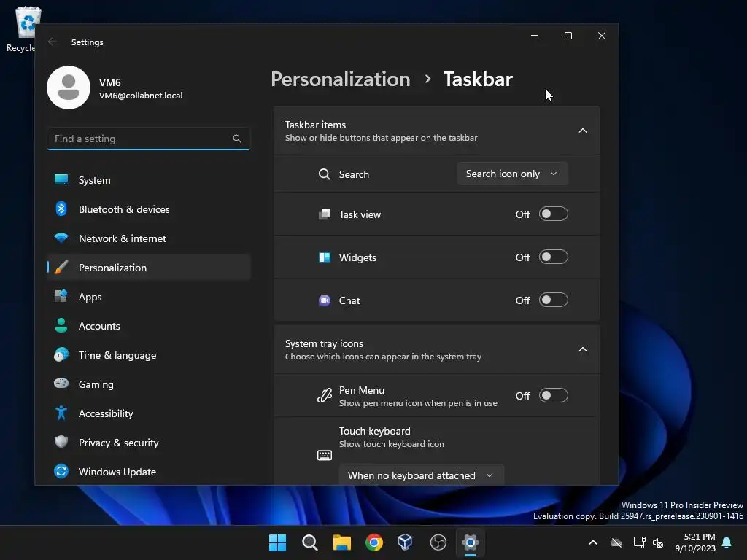The image size is (747, 560).
Task: Click the Settings gear in the taskbar
Action: (471, 542)
